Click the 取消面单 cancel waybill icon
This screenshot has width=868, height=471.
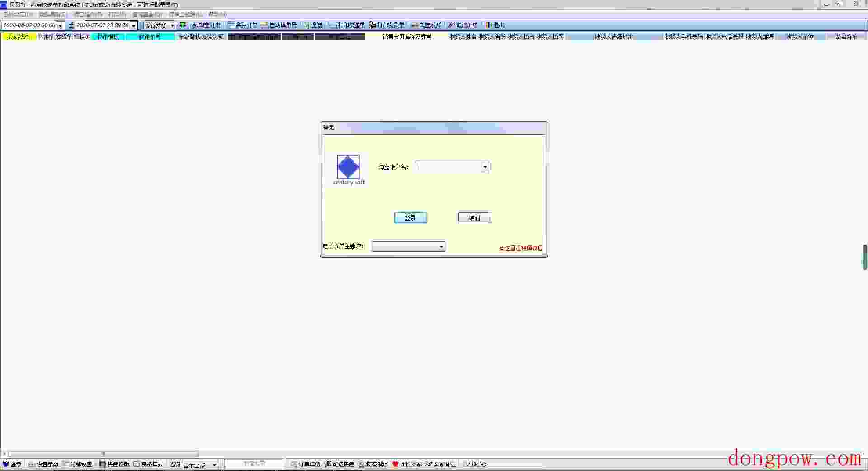451,25
